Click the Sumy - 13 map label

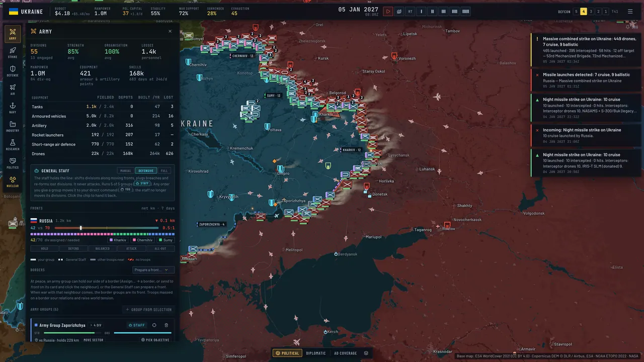pos(274,96)
